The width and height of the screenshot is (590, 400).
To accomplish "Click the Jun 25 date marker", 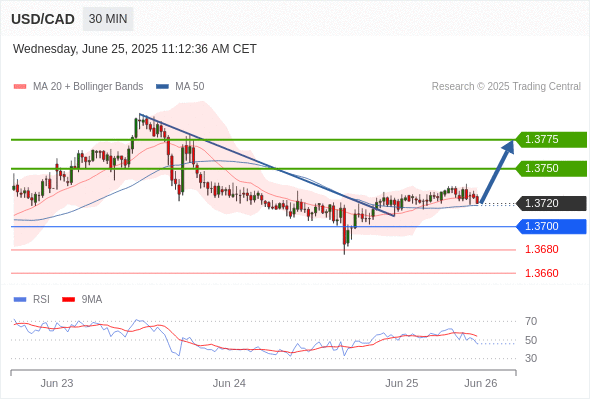I will click(401, 383).
